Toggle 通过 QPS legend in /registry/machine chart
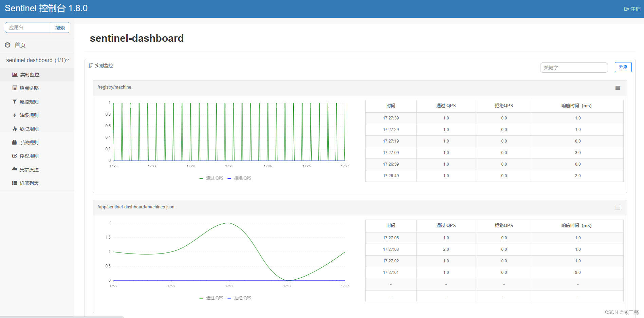The height and width of the screenshot is (318, 644). click(211, 178)
